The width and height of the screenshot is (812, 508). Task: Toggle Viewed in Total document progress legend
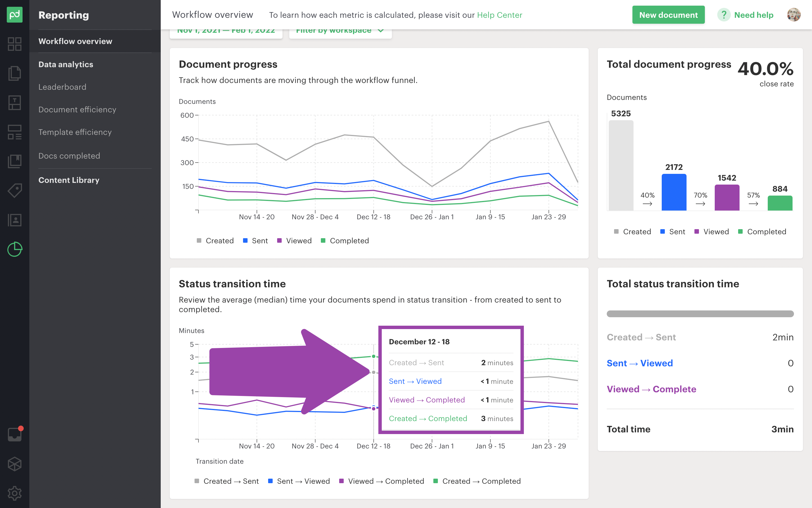point(712,231)
